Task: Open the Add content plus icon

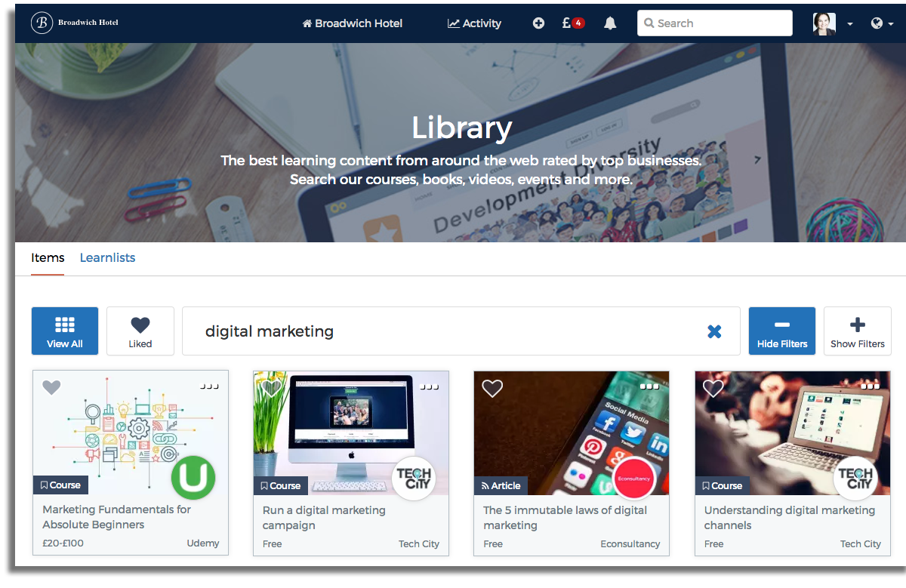Action: coord(538,23)
